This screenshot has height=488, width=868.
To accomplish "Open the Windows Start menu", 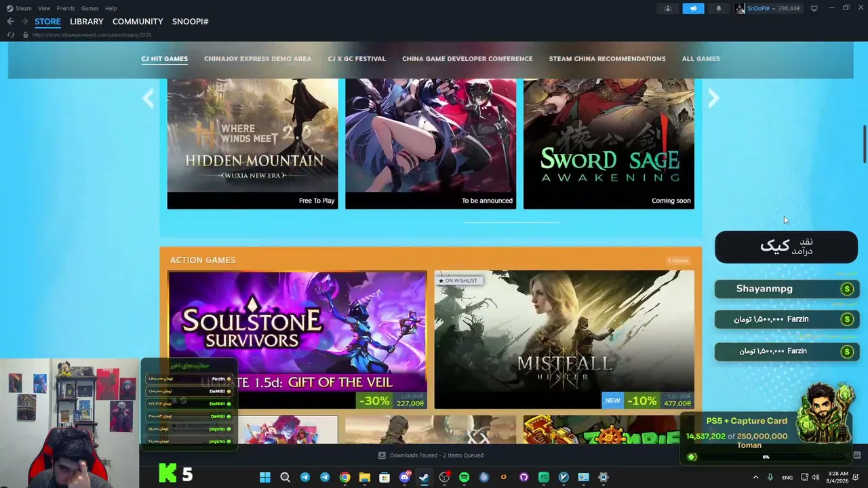I will coord(265,477).
